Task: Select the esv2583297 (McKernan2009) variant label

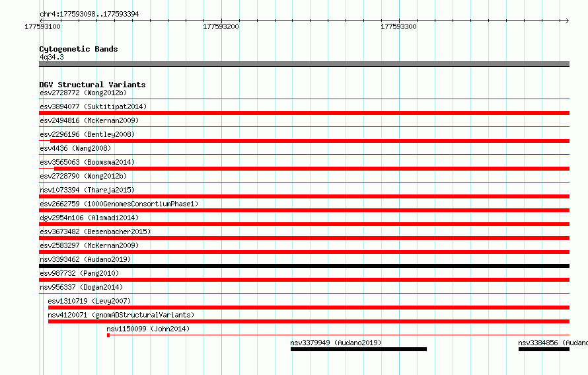Action: [x=89, y=245]
